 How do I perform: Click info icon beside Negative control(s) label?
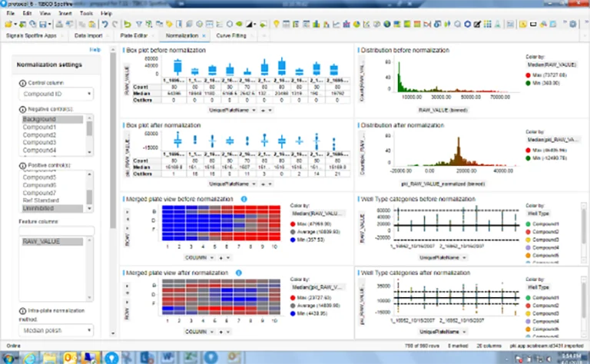tap(21, 110)
